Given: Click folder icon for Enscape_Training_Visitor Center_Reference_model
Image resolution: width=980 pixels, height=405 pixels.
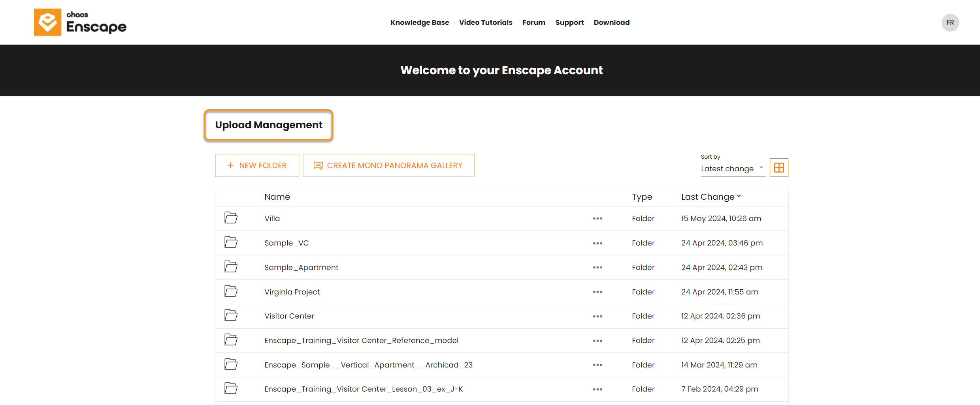Looking at the screenshot, I should (x=231, y=340).
